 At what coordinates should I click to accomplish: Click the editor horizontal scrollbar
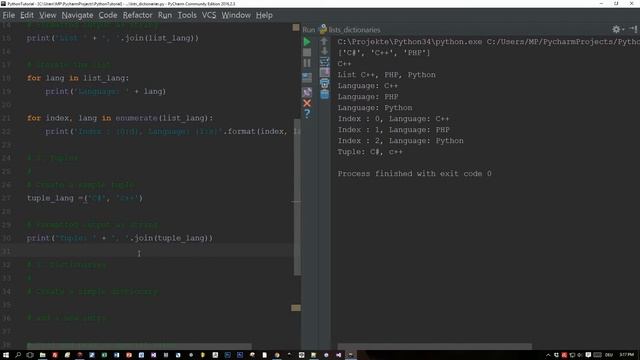139,346
